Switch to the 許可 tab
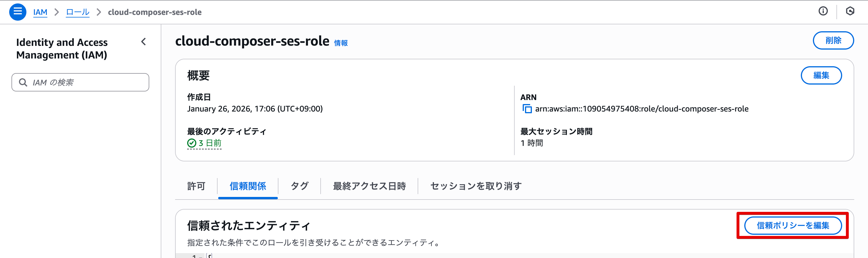Viewport: 868px width, 258px height. click(196, 186)
